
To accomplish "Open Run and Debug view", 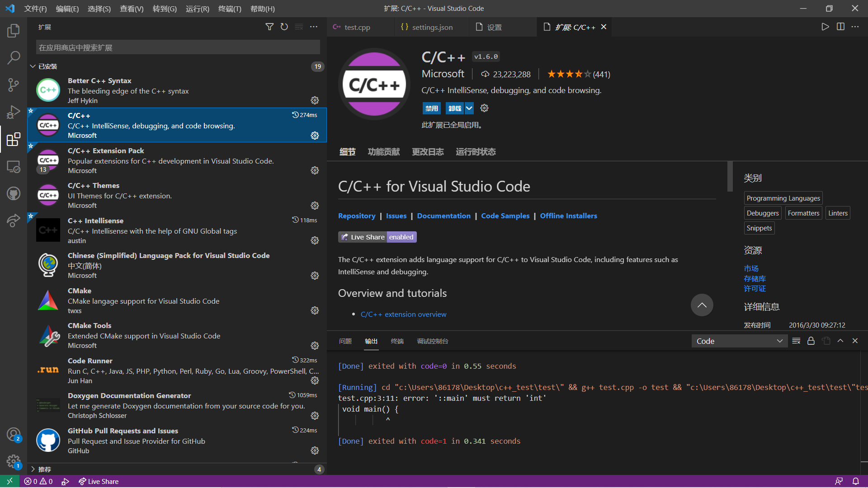I will [x=14, y=112].
